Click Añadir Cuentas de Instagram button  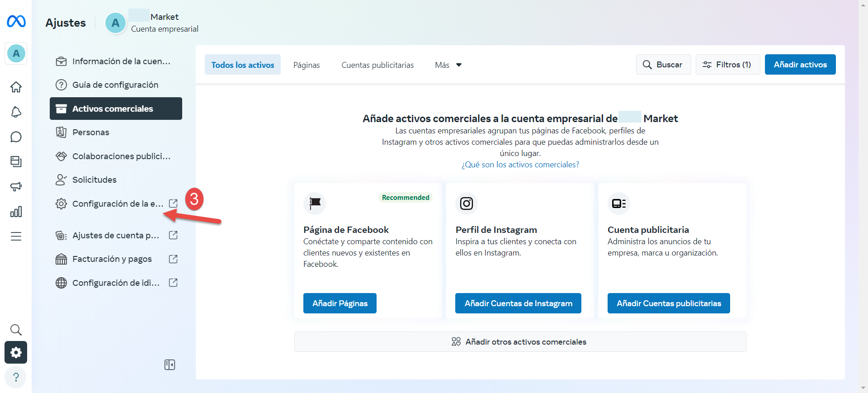pos(518,303)
